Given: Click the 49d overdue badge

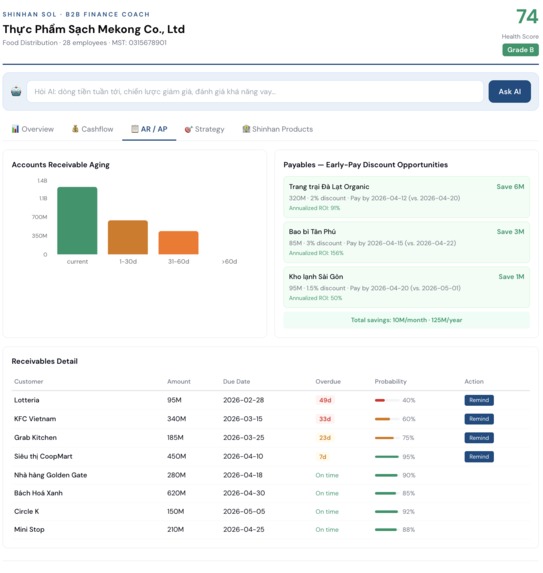Looking at the screenshot, I should pyautogui.click(x=325, y=400).
